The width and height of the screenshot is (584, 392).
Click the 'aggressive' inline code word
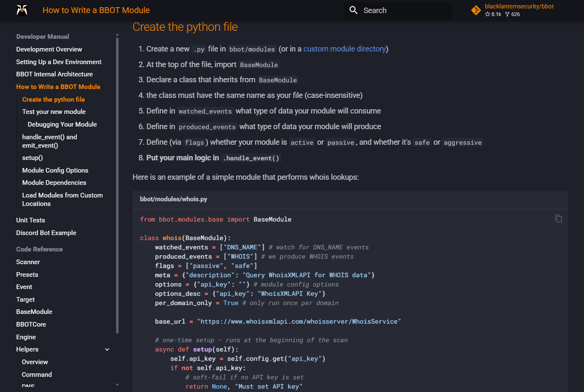[462, 143]
